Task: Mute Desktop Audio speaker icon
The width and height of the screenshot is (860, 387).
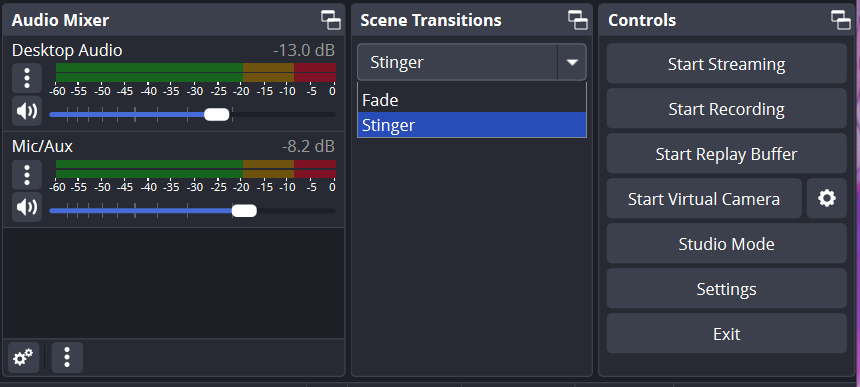Action: tap(27, 111)
